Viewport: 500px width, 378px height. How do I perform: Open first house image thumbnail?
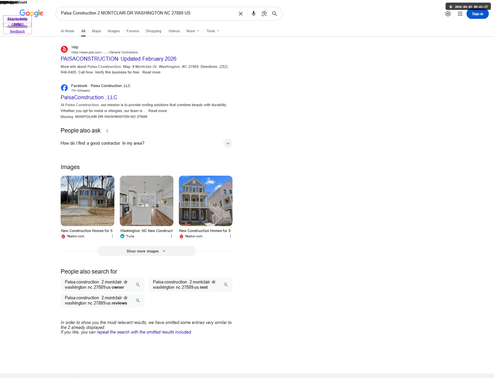[87, 201]
